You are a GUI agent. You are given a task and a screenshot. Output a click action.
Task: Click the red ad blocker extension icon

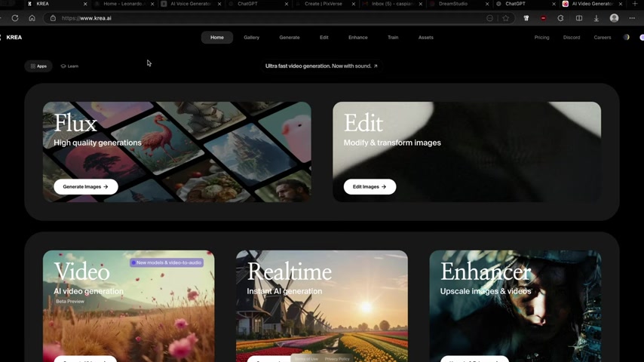tap(543, 18)
